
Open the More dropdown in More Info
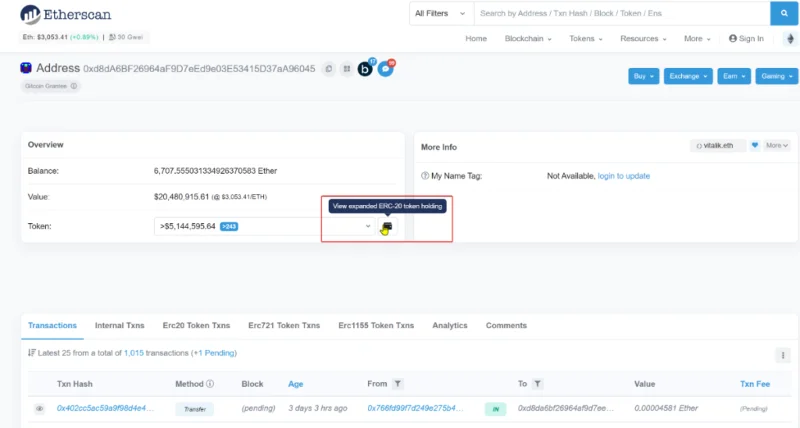tap(777, 145)
